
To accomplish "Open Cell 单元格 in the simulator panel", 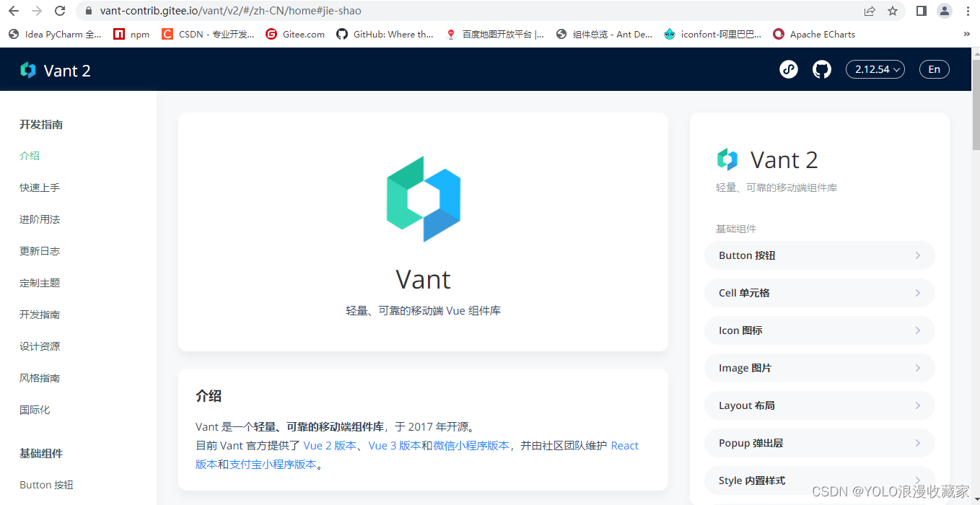I will [x=819, y=293].
